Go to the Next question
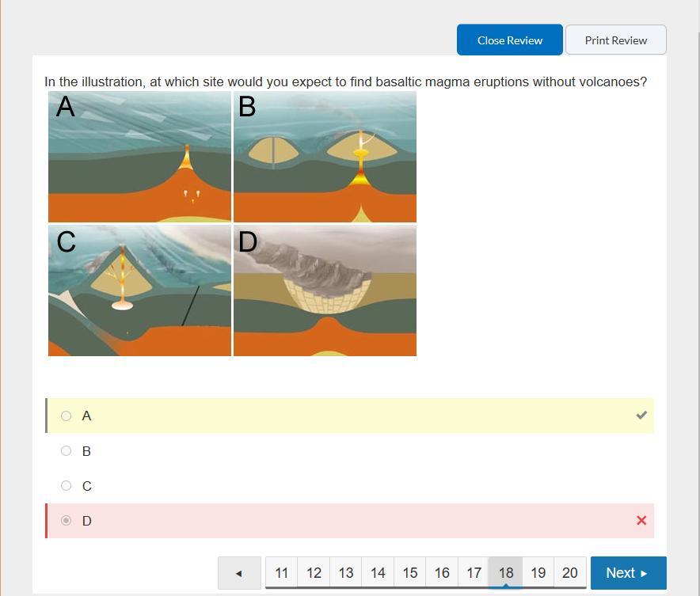Viewport: 700px width, 596px height. (628, 573)
